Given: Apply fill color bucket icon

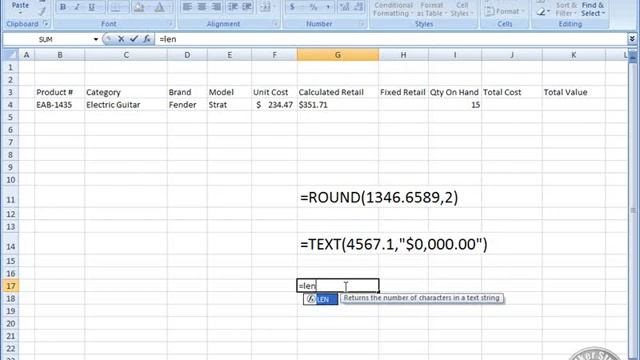Looking at the screenshot, I should pyautogui.click(x=140, y=7).
